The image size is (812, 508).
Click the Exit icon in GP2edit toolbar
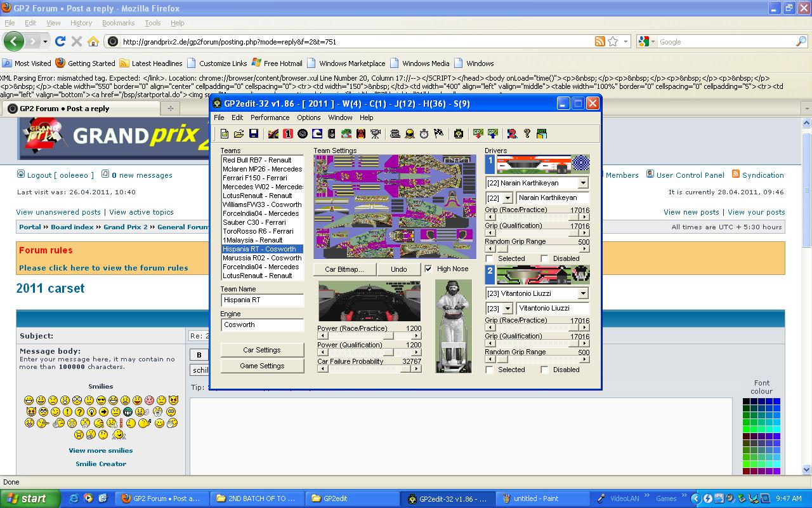click(x=542, y=133)
